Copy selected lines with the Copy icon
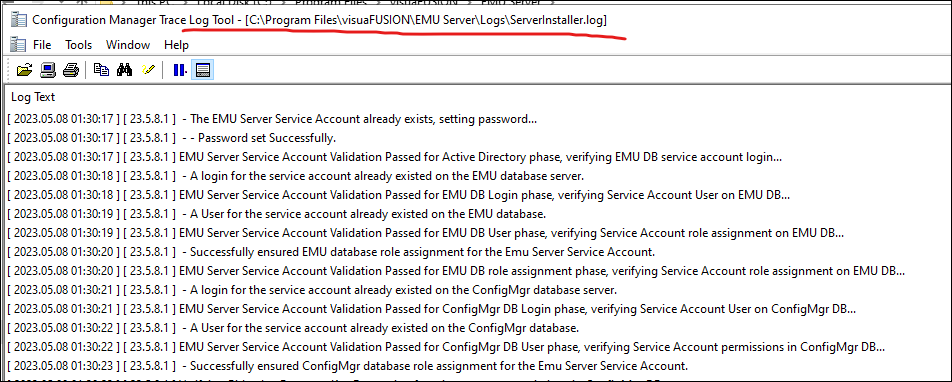 pyautogui.click(x=101, y=70)
